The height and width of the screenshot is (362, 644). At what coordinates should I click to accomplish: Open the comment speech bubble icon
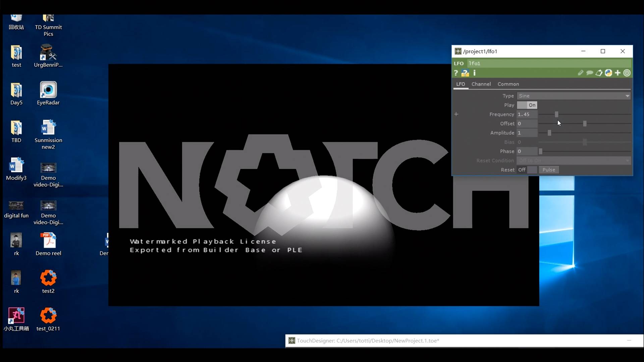point(590,73)
